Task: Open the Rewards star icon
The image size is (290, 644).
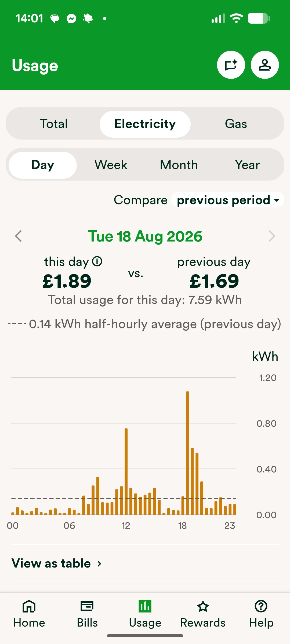Action: (x=203, y=606)
